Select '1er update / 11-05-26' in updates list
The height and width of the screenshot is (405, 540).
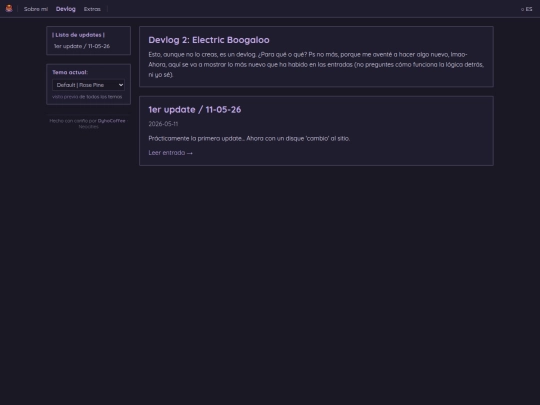82,46
